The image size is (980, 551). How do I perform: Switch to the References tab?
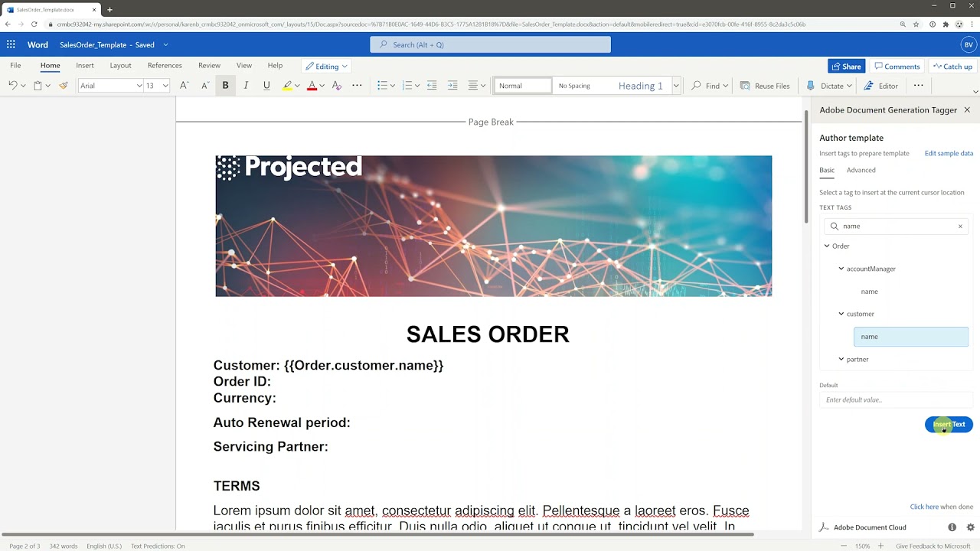(165, 66)
